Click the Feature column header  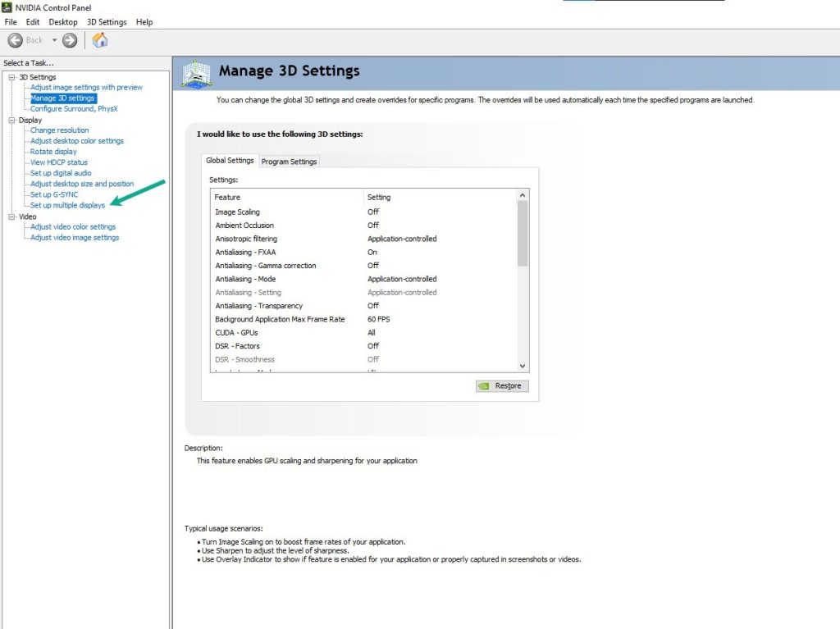coord(288,197)
